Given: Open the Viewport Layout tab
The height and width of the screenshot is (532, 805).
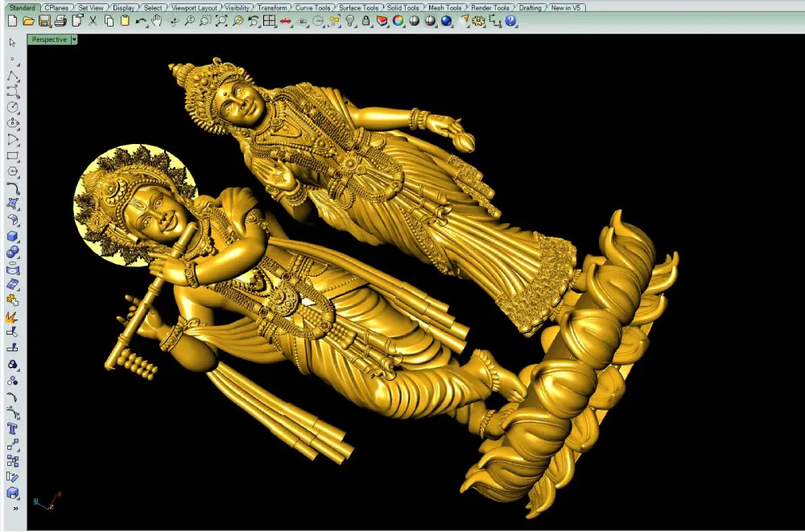Looking at the screenshot, I should pyautogui.click(x=194, y=8).
